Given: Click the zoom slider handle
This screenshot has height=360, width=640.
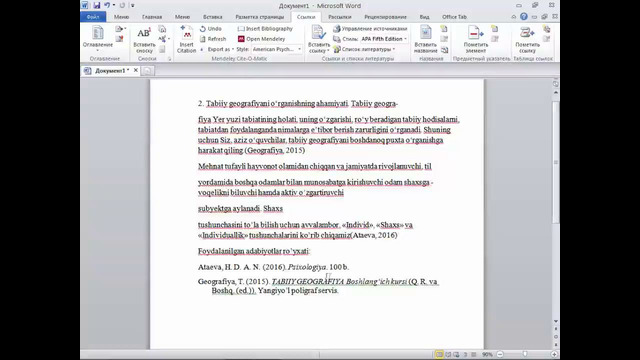Looking at the screenshot, I should (x=525, y=354).
